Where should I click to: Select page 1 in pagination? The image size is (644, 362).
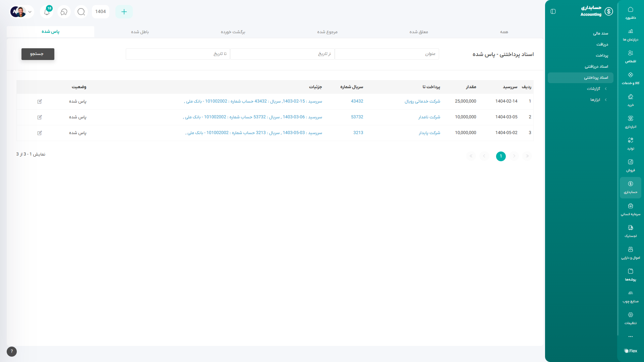pyautogui.click(x=500, y=156)
